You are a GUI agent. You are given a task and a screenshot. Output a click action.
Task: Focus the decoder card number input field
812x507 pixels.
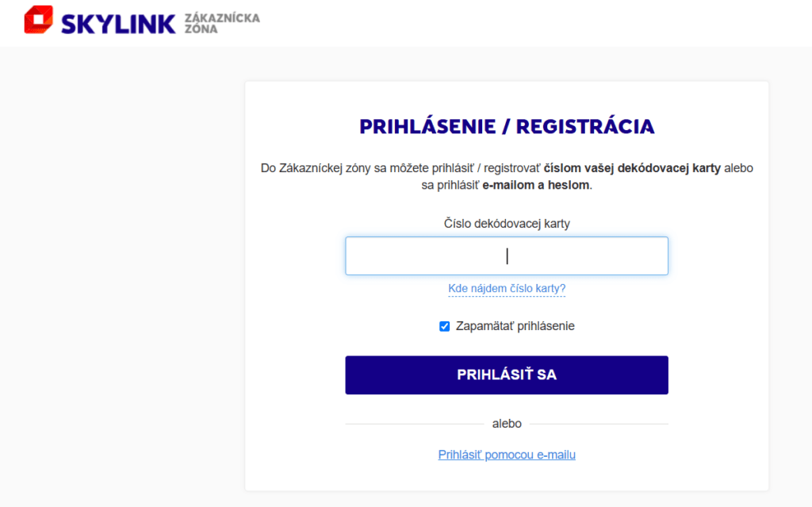tap(507, 255)
